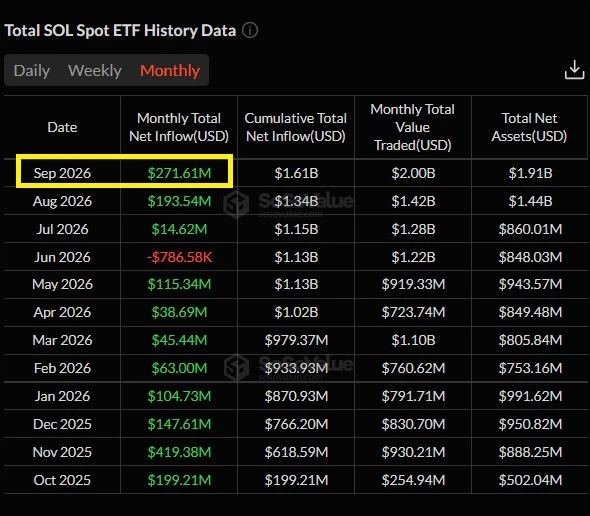Click the $1.42B value traded cell

coord(413,201)
